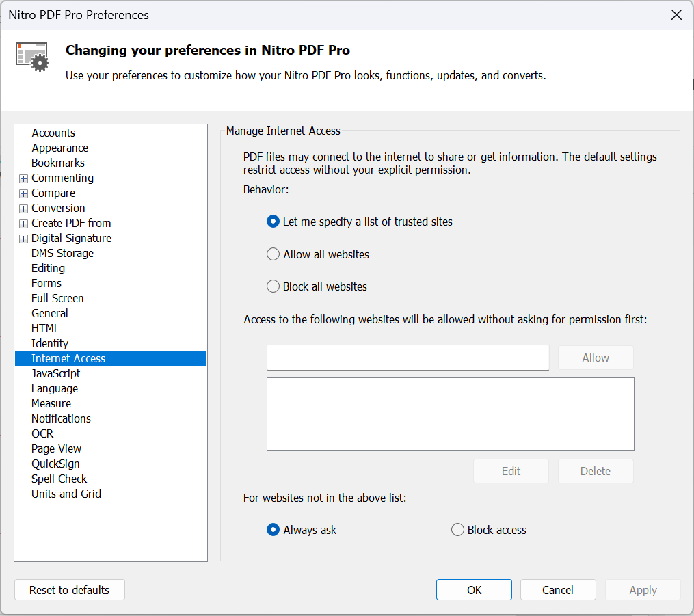The image size is (694, 616).
Task: Expand the Create PDF from node
Action: coord(23,224)
